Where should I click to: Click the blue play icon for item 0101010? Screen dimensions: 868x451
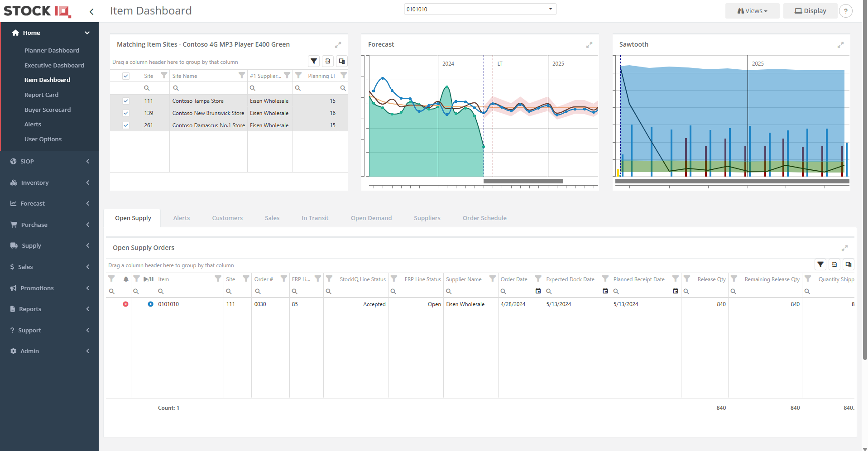coord(150,304)
